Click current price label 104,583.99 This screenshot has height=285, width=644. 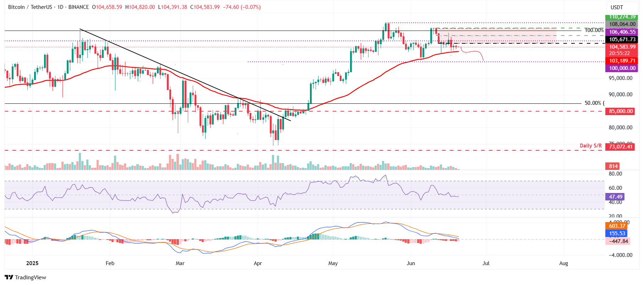[x=622, y=47]
